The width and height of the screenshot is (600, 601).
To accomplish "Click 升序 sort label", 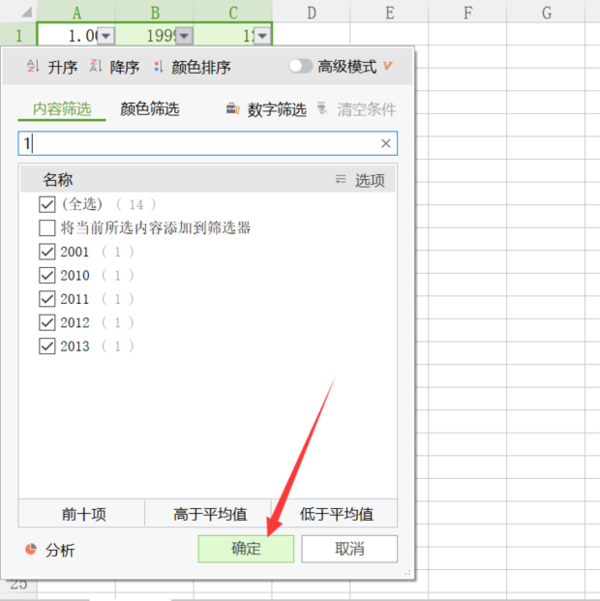I will click(62, 67).
